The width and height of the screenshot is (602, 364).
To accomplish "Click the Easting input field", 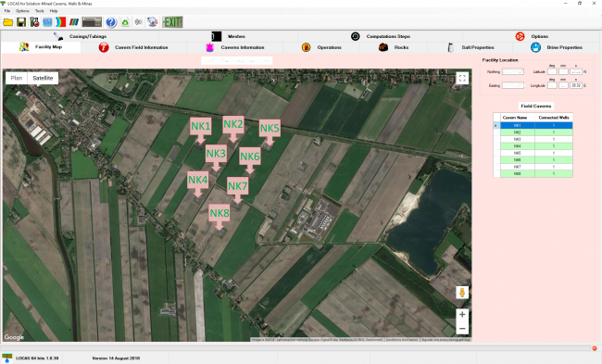I will (x=513, y=85).
